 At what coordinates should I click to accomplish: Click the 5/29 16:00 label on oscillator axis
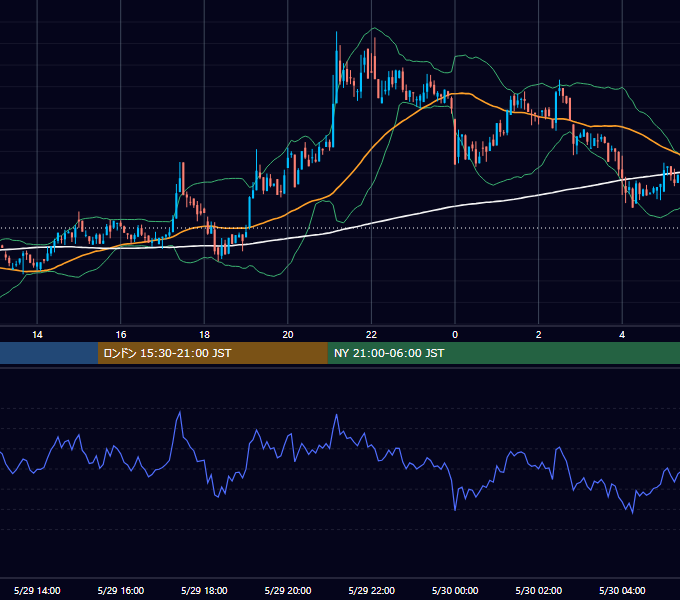pyautogui.click(x=121, y=590)
